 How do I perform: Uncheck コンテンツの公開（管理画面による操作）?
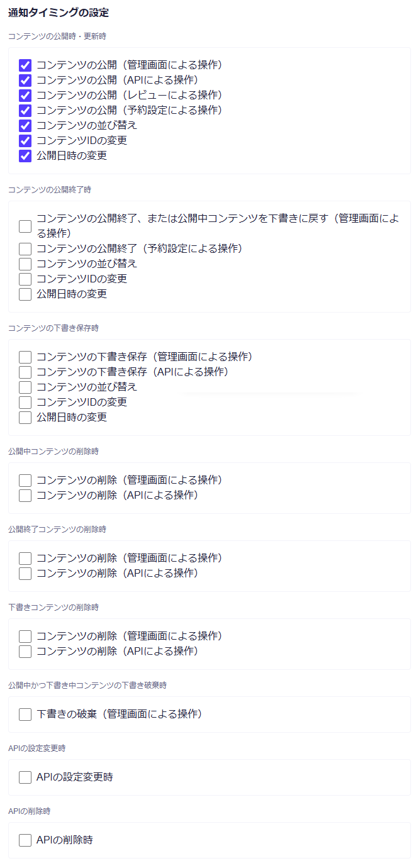pyautogui.click(x=25, y=65)
